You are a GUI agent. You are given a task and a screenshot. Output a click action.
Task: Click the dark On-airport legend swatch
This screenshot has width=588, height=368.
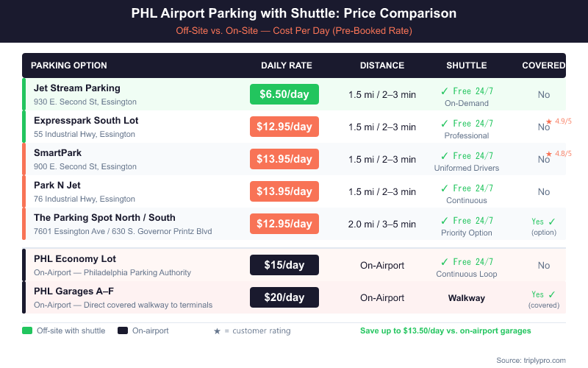pyautogui.click(x=123, y=331)
